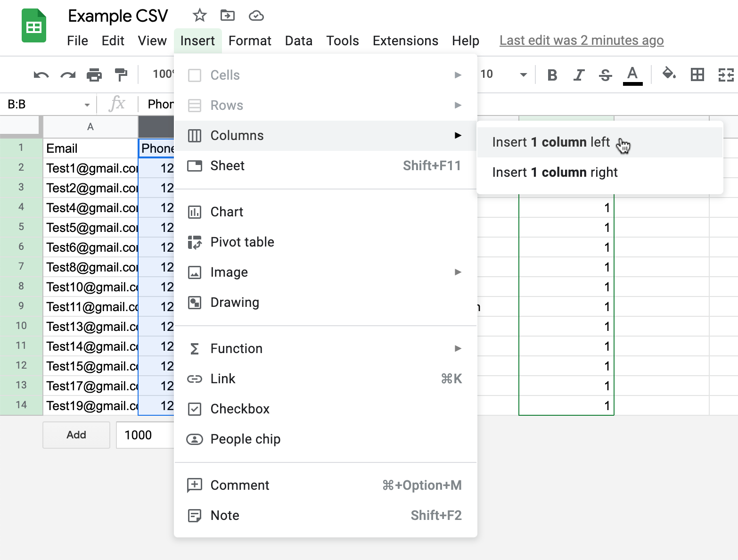Click the Undo icon

[x=41, y=74]
